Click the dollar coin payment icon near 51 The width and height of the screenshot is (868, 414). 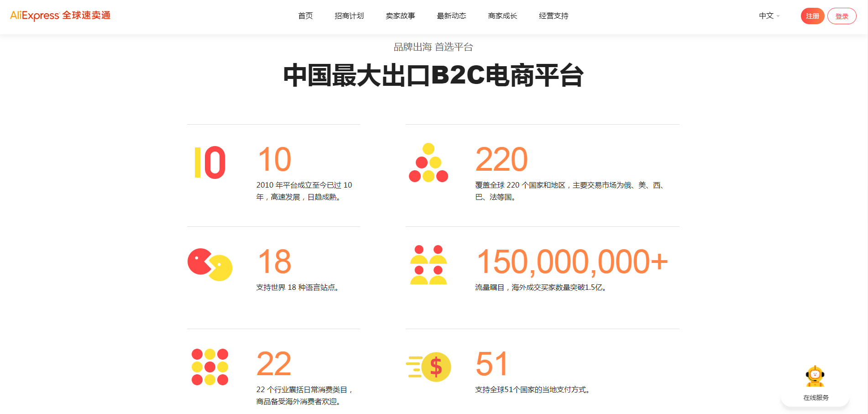429,366
